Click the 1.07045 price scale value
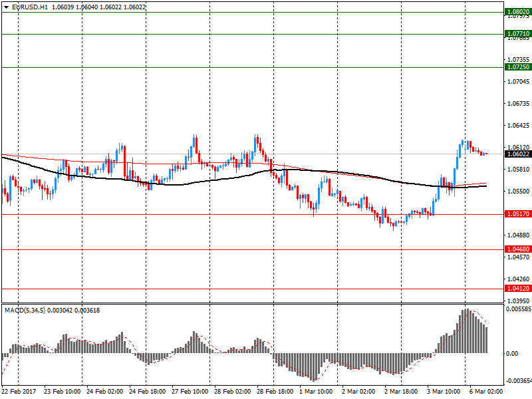The image size is (532, 399). click(518, 81)
